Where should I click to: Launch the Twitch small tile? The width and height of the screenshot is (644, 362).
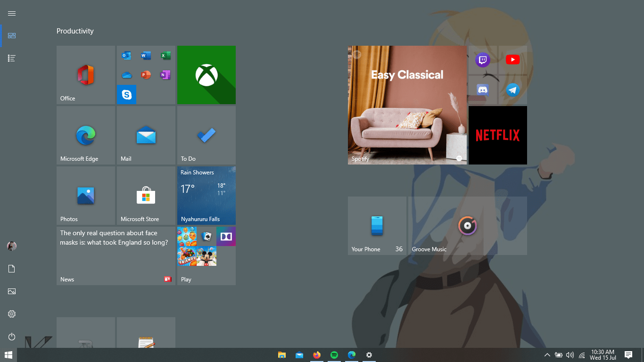[482, 60]
